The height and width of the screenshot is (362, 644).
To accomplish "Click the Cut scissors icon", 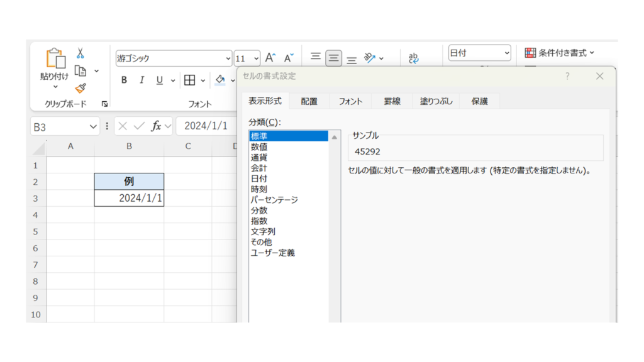I will (80, 53).
